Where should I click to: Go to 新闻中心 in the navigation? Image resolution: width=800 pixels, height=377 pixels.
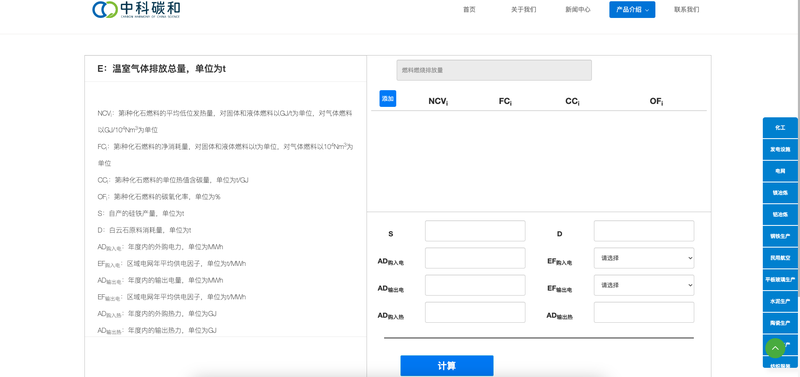tap(578, 10)
